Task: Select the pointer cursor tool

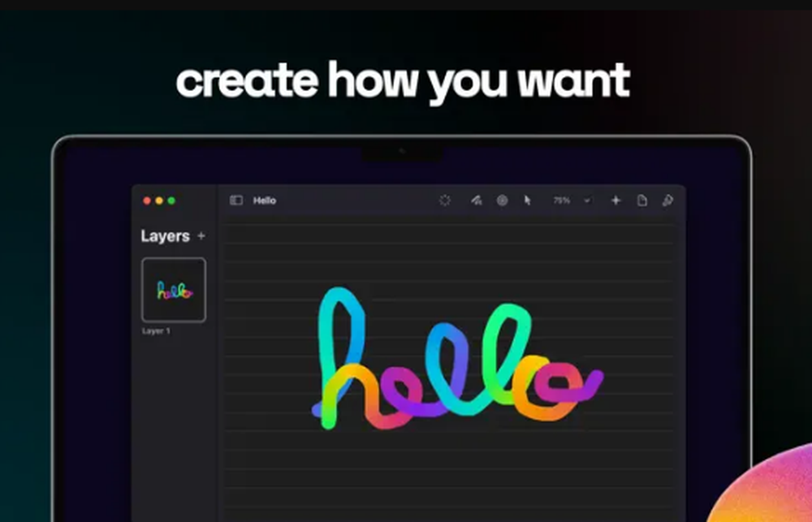Action: pyautogui.click(x=527, y=201)
